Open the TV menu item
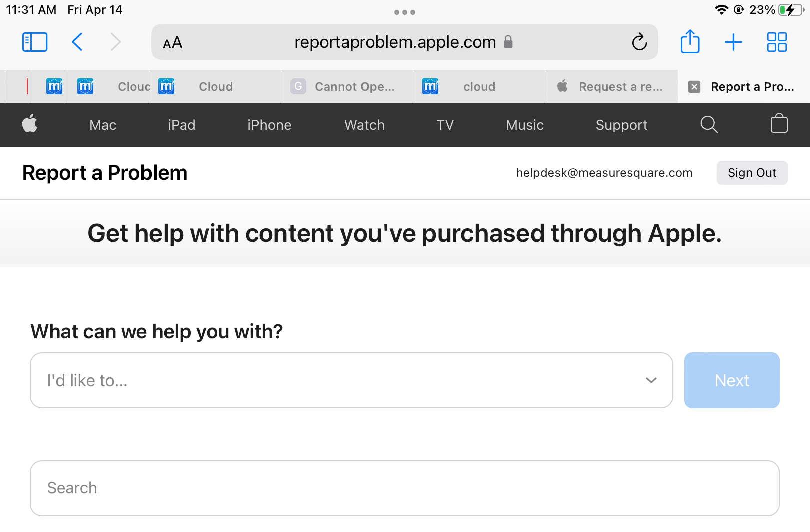The width and height of the screenshot is (810, 532). [x=445, y=125]
